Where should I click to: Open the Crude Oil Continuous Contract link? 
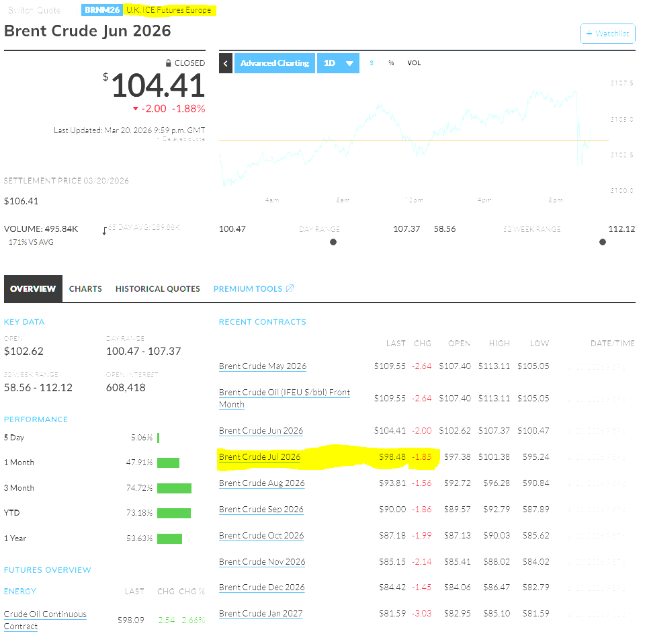tap(44, 620)
